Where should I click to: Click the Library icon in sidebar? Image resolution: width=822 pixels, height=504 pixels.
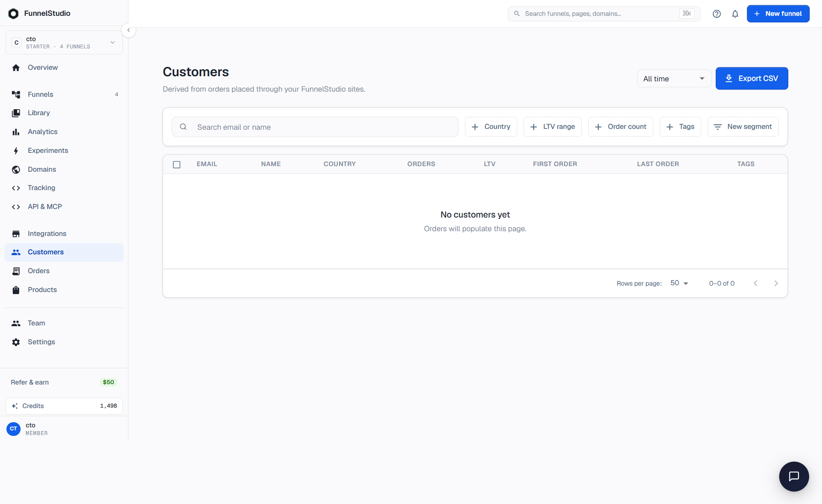[16, 113]
